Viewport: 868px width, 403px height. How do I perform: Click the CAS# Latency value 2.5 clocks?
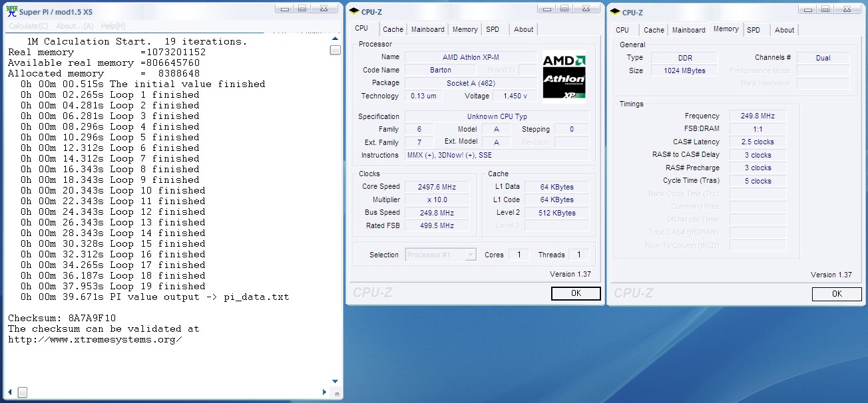[x=758, y=142]
